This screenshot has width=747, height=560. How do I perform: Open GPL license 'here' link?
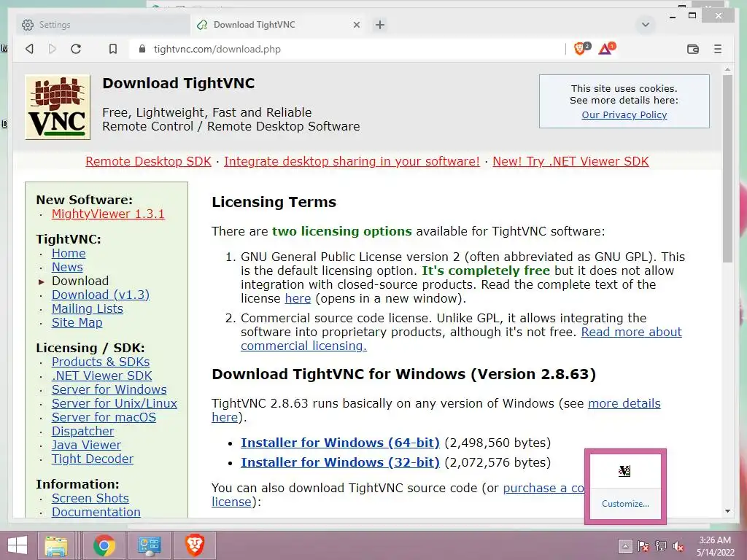pos(298,298)
